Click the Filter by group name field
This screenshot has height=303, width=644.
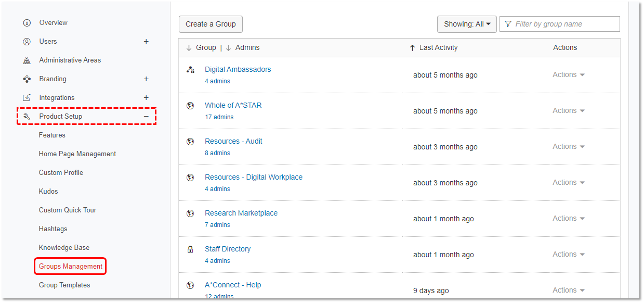tap(560, 24)
